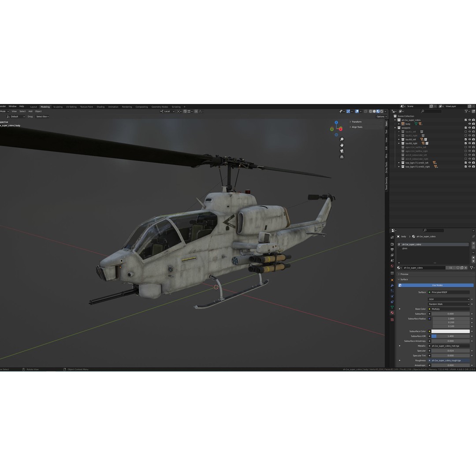Open the Object menu in viewport header
476x476 pixels.
[x=38, y=112]
